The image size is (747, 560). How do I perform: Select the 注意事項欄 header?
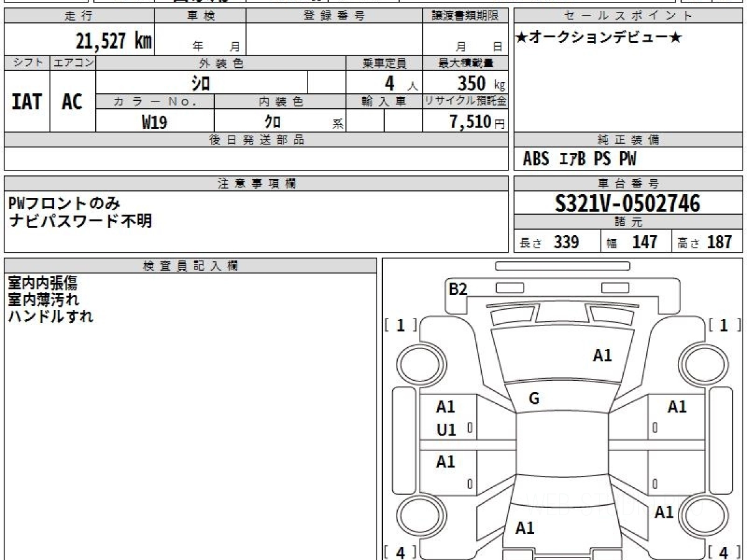[x=256, y=184]
